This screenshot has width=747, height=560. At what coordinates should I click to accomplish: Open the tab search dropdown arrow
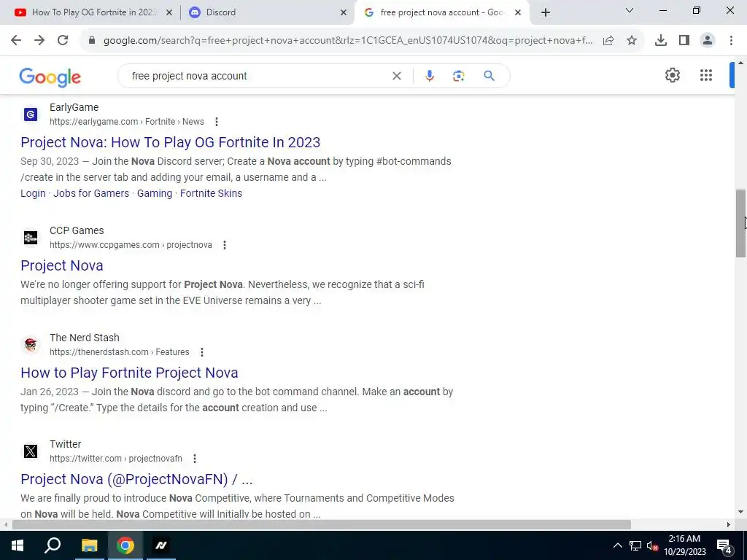coord(630,10)
